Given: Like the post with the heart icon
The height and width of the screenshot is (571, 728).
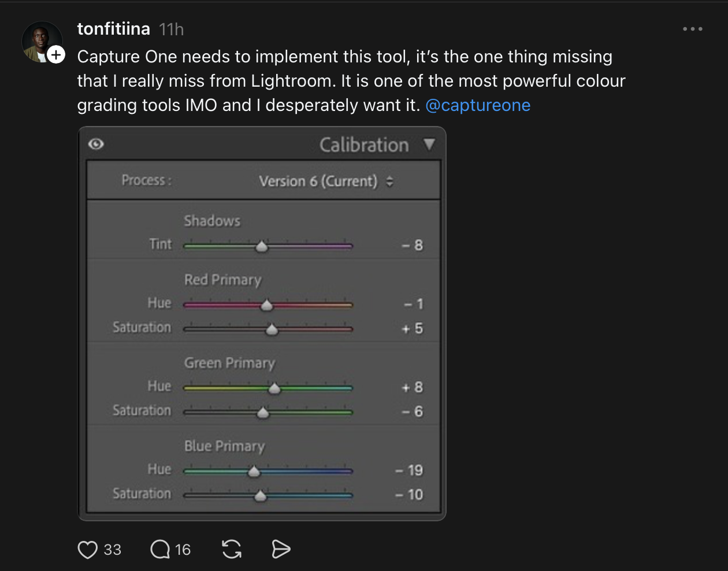Looking at the screenshot, I should [x=88, y=550].
